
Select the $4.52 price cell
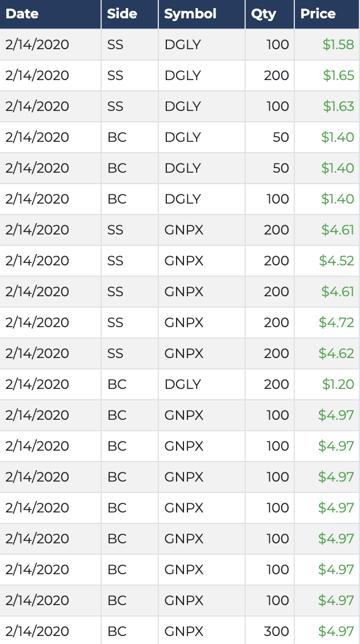coord(337,261)
